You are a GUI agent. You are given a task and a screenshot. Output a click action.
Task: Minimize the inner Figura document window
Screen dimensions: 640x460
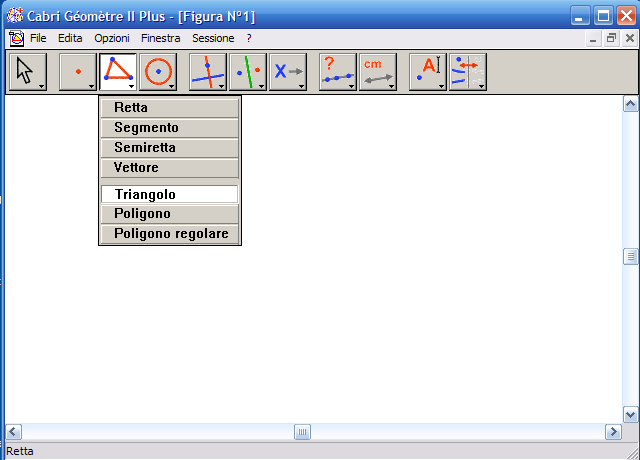[593, 38]
